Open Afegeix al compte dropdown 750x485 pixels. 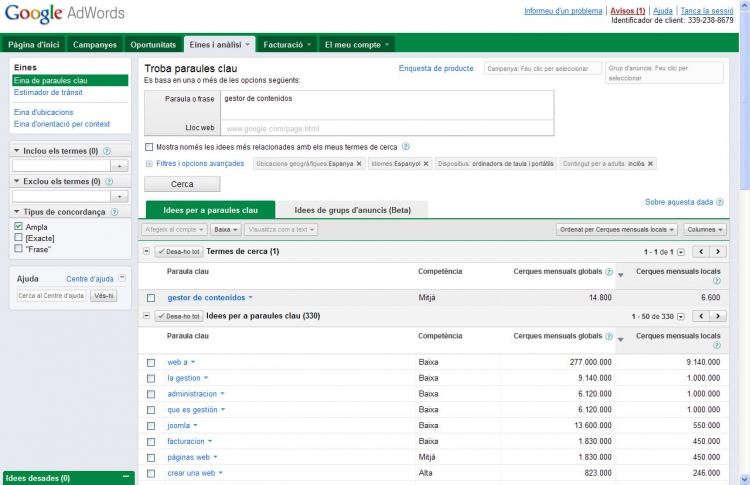[174, 230]
